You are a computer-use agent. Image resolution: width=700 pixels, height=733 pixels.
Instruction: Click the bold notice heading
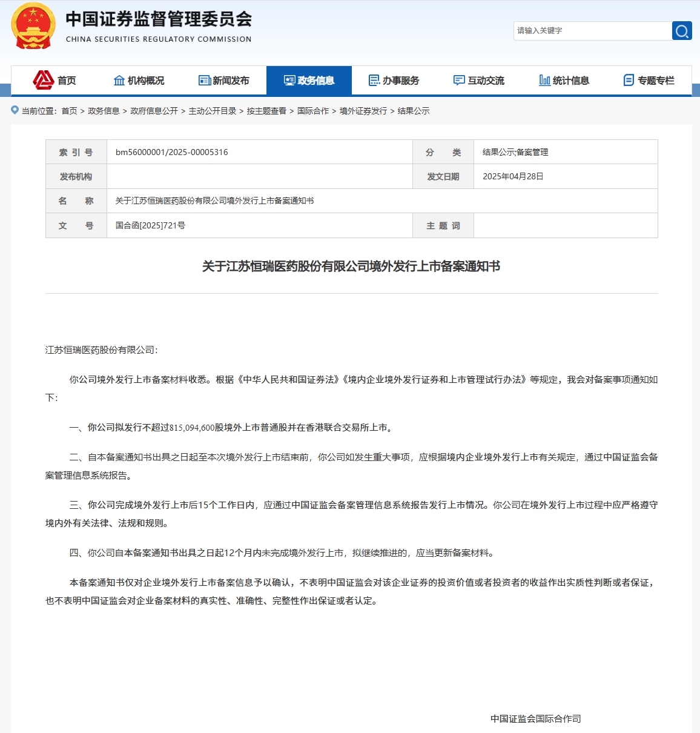click(351, 267)
